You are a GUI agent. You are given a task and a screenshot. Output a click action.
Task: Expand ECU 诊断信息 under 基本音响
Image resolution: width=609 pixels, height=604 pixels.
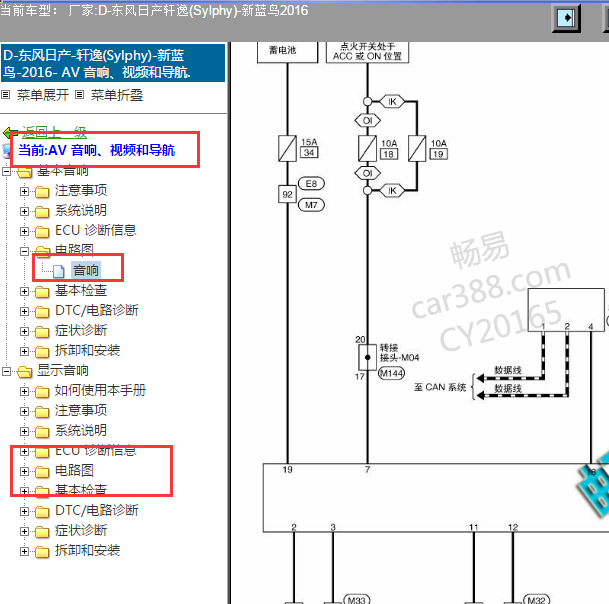24,232
